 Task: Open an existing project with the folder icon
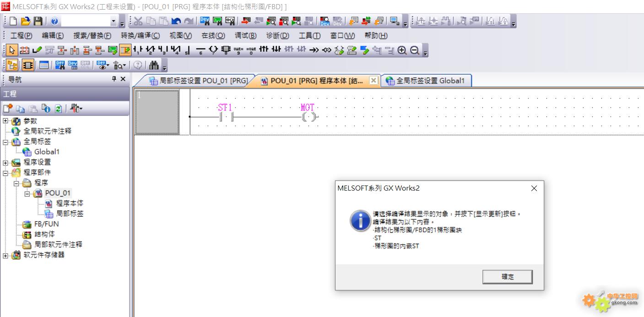pyautogui.click(x=25, y=21)
